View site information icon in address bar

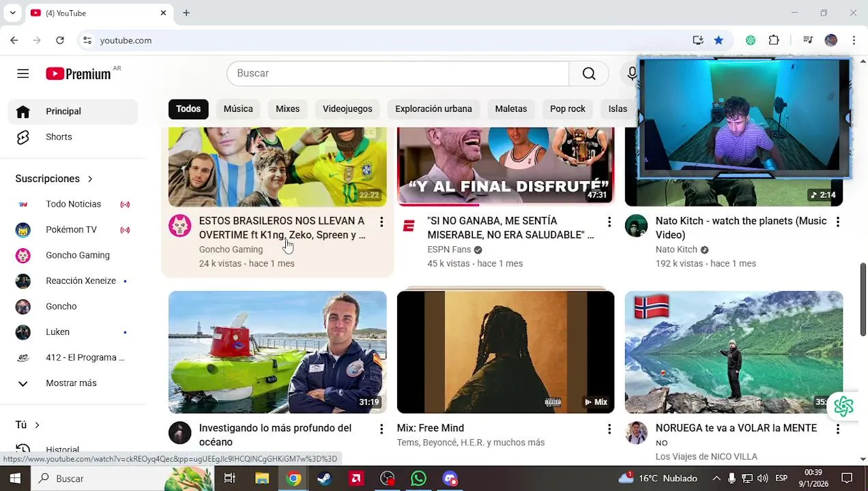coord(87,40)
